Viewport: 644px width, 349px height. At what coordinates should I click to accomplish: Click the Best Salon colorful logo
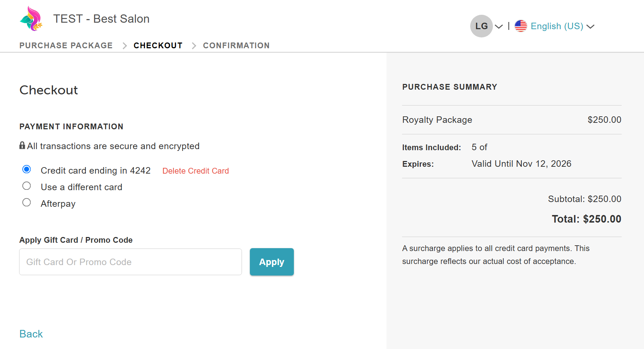31,18
